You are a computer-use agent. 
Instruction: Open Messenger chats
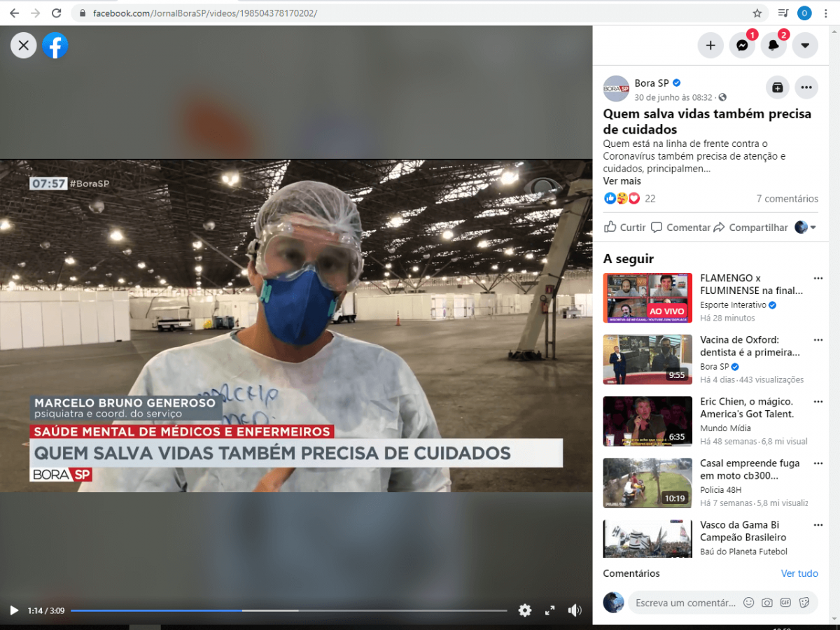point(742,45)
